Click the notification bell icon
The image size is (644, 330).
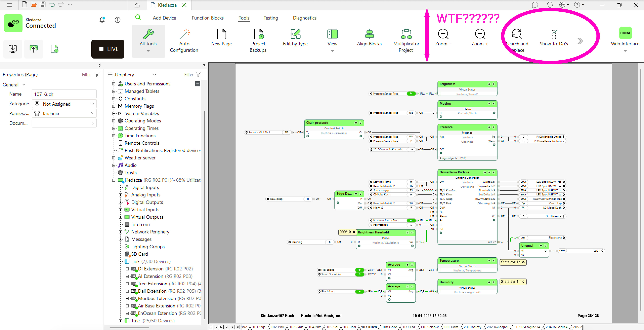point(102,20)
